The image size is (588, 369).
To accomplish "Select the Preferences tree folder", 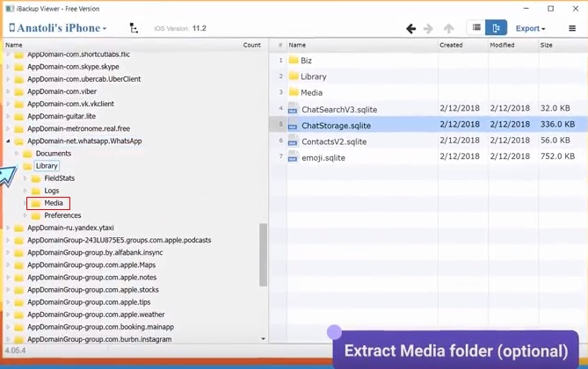I will pyautogui.click(x=62, y=215).
